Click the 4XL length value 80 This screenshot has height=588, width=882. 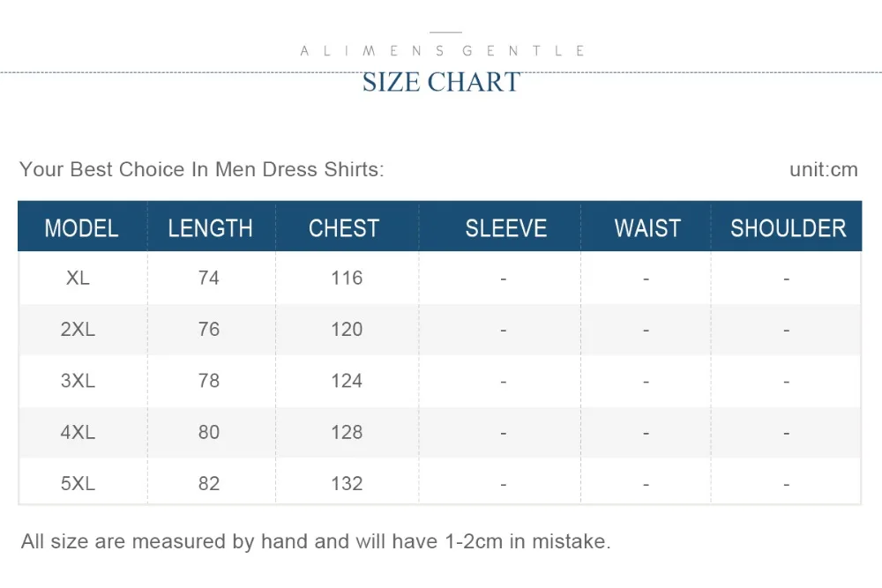coord(209,432)
